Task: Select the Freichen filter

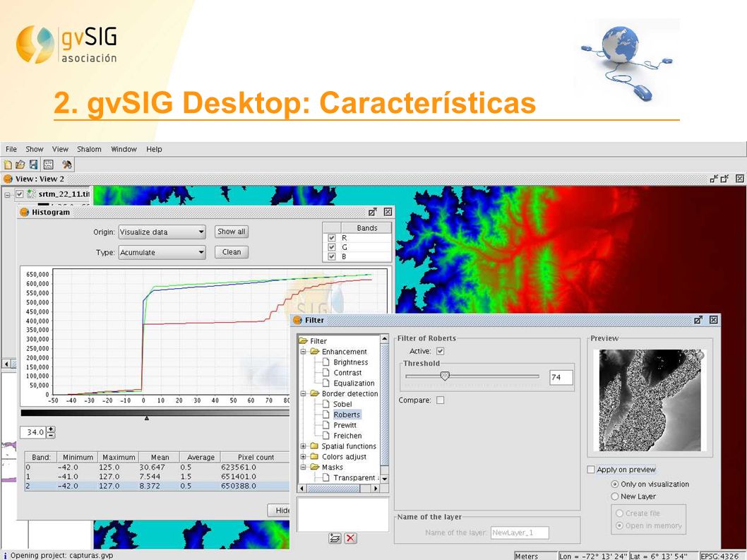Action: (347, 436)
